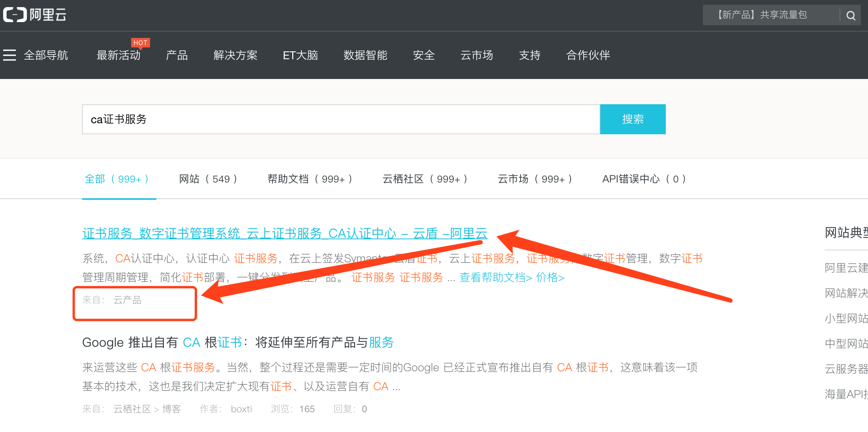
Task: Click the 博客 source link
Action: [x=171, y=409]
